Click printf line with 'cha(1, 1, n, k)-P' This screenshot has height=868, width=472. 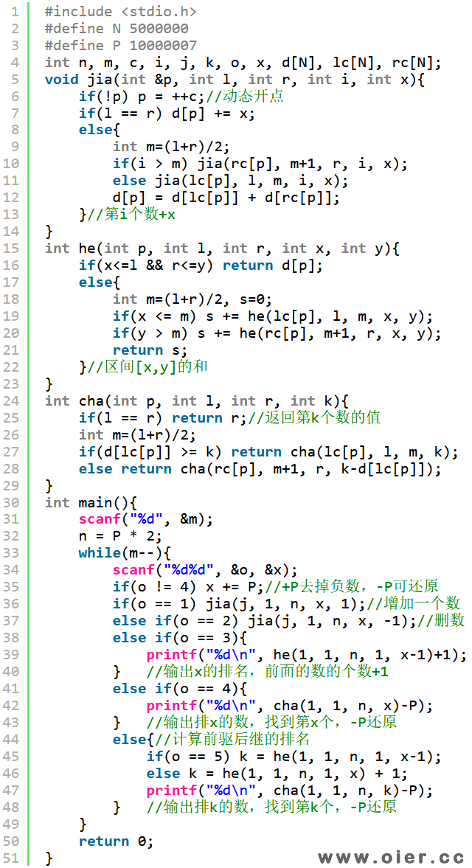tap(290, 791)
